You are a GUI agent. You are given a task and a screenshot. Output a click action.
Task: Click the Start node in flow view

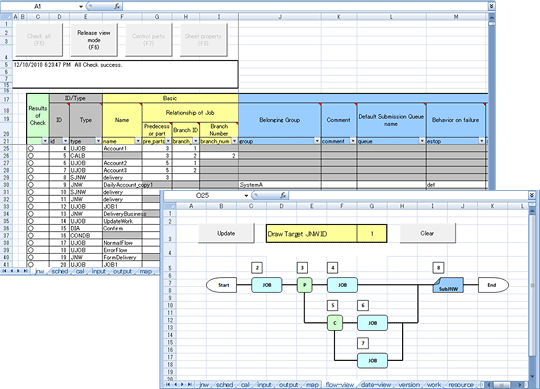221,285
